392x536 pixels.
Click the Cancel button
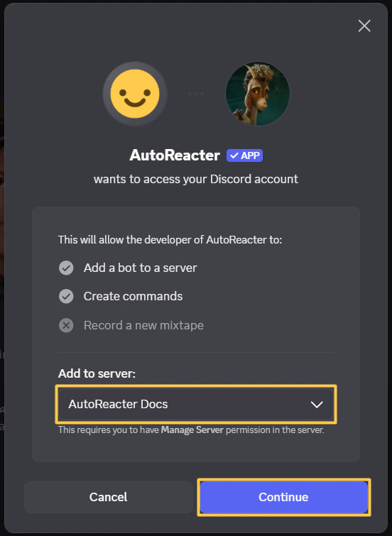coord(109,497)
